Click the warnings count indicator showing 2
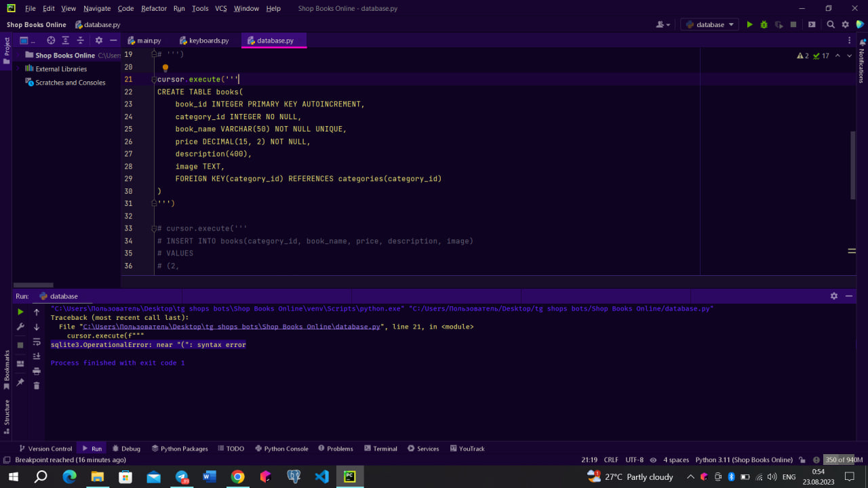 [x=803, y=56]
